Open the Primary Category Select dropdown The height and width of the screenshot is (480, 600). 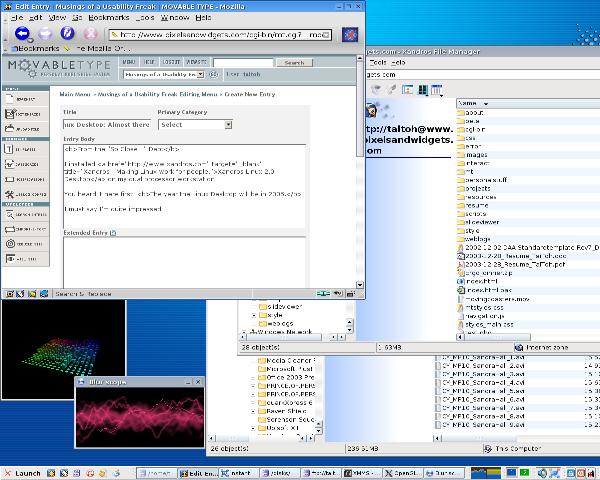click(x=195, y=125)
